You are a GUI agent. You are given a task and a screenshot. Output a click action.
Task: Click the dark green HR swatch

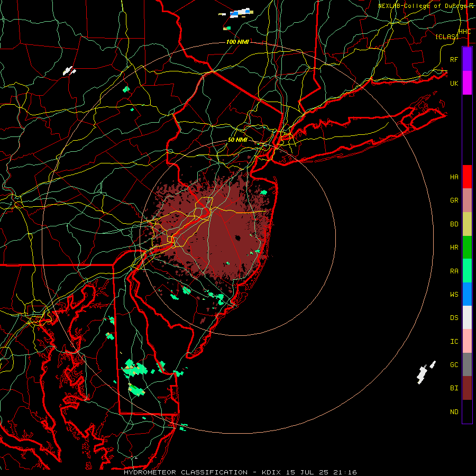(x=467, y=248)
